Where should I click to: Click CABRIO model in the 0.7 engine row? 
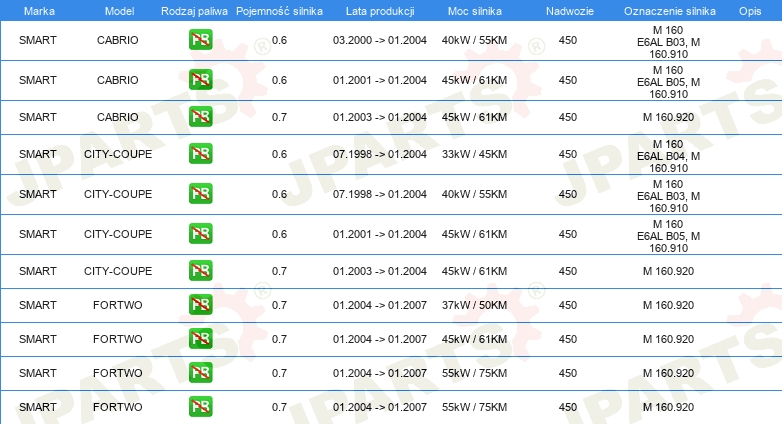tap(118, 117)
